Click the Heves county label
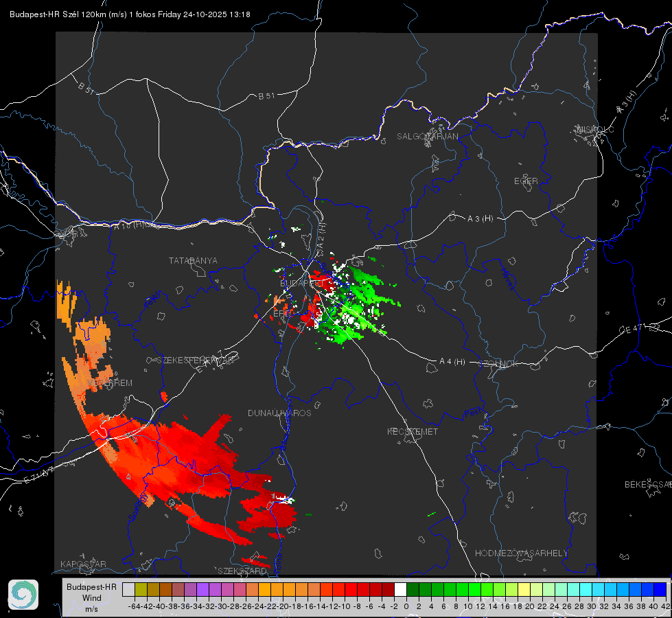Image resolution: width=672 pixels, height=618 pixels. [x=507, y=278]
